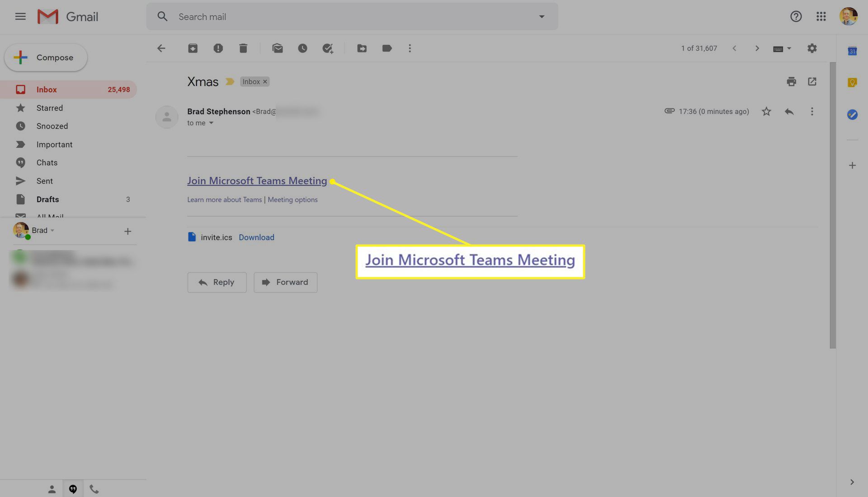
Task: Open the Drafts folder
Action: click(69, 199)
